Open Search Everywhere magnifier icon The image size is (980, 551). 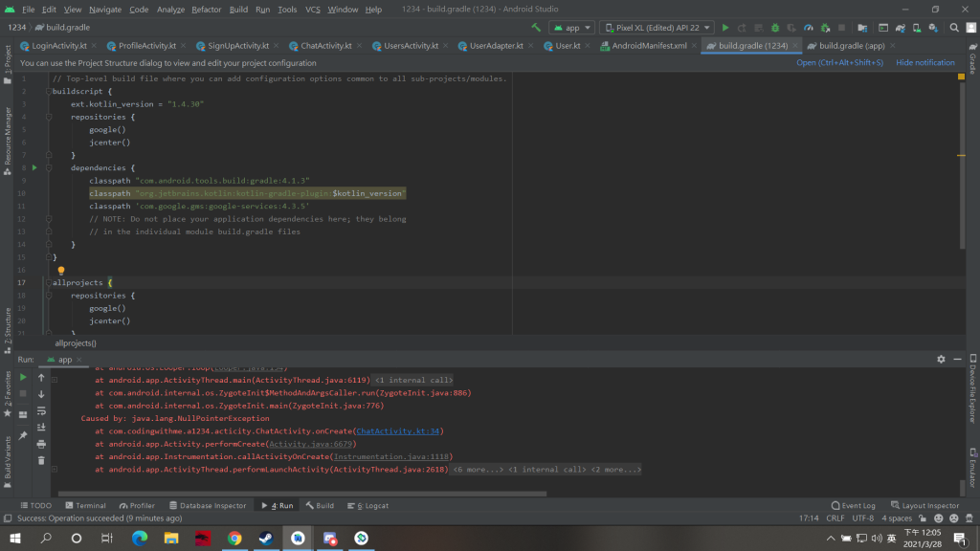954,28
